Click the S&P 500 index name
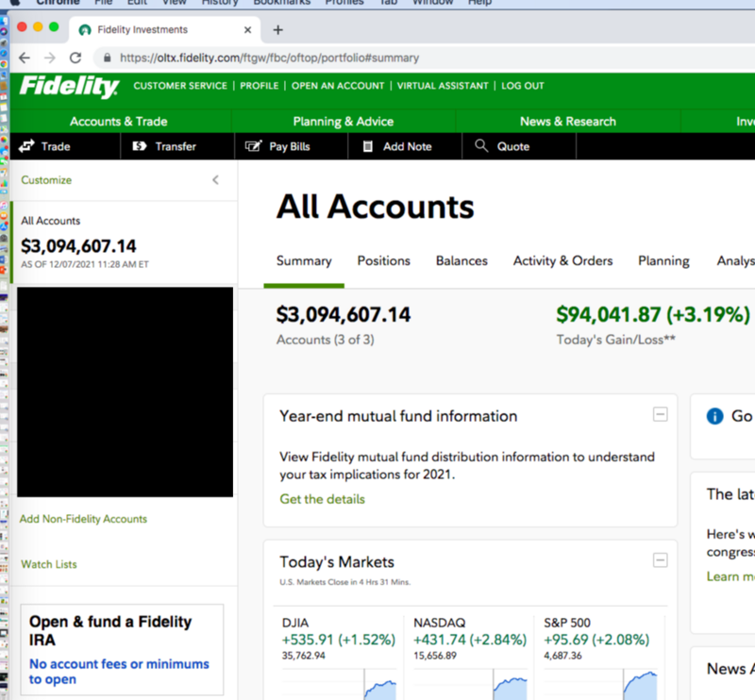755x700 pixels. click(x=567, y=623)
